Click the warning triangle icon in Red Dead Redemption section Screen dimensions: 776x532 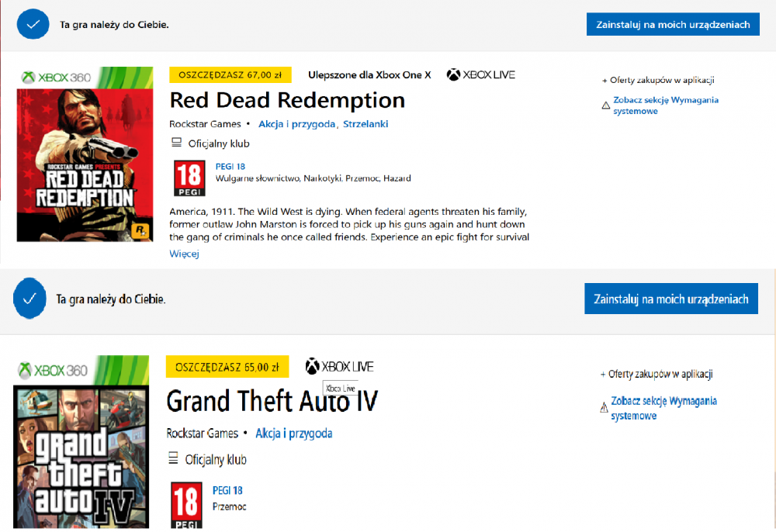(x=606, y=105)
